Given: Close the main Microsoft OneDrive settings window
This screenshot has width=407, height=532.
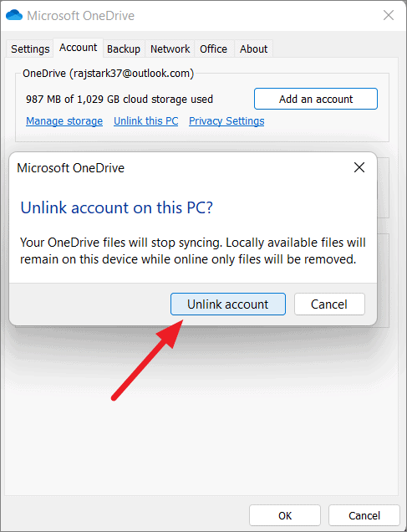Looking at the screenshot, I should pos(389,15).
